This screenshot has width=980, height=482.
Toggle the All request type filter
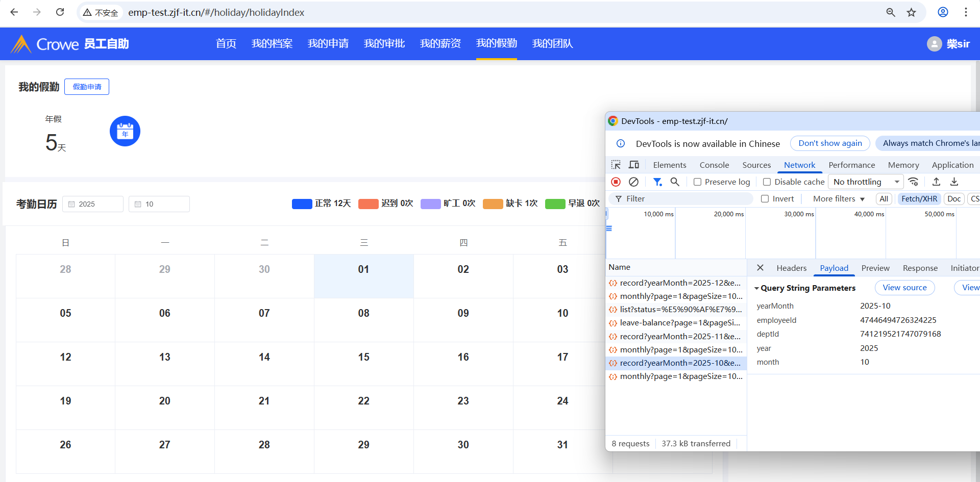884,199
